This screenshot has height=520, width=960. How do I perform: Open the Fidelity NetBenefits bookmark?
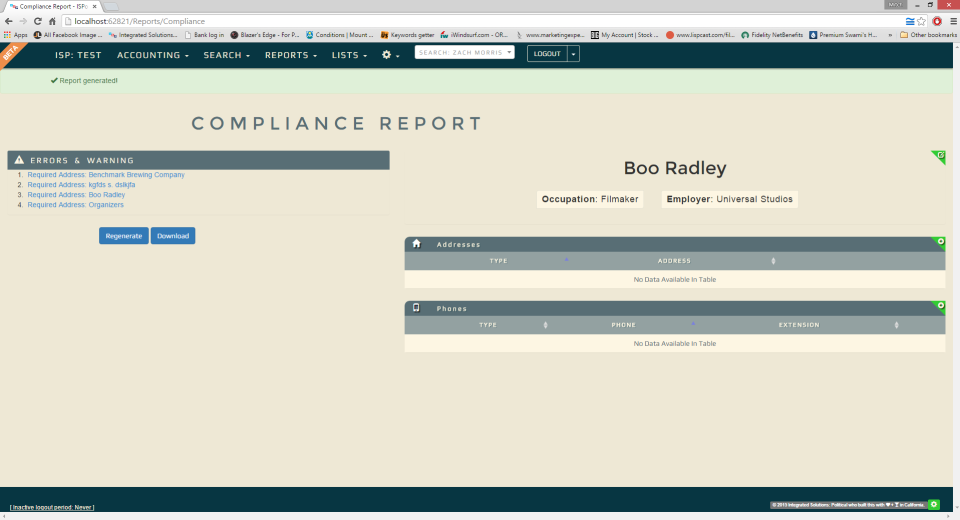(772, 35)
